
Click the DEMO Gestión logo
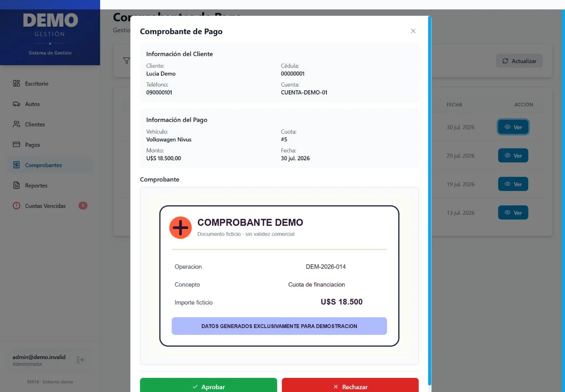point(50,24)
